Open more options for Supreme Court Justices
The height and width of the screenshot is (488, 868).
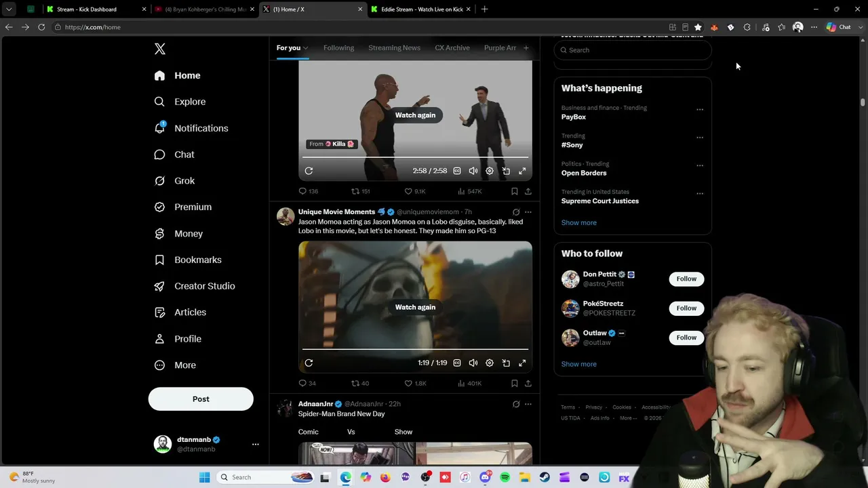700,193
